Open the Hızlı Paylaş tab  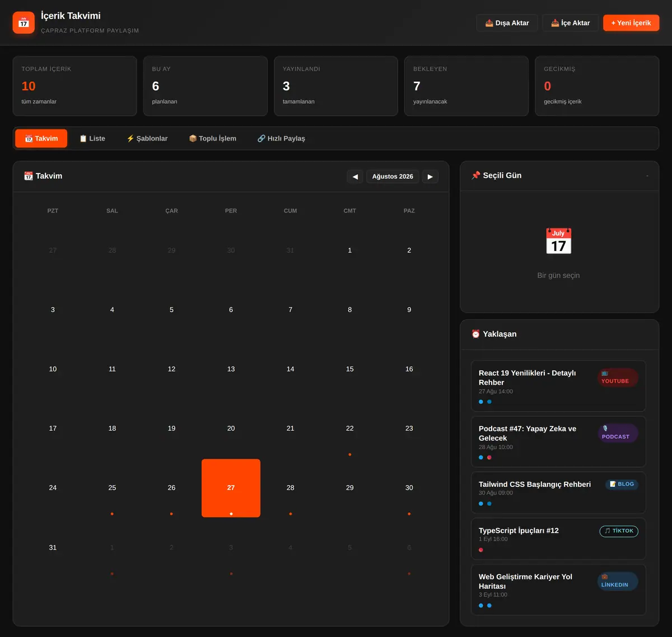281,138
